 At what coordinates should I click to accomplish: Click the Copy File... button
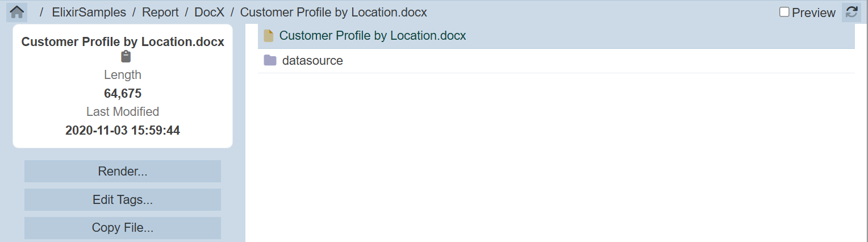click(x=123, y=228)
